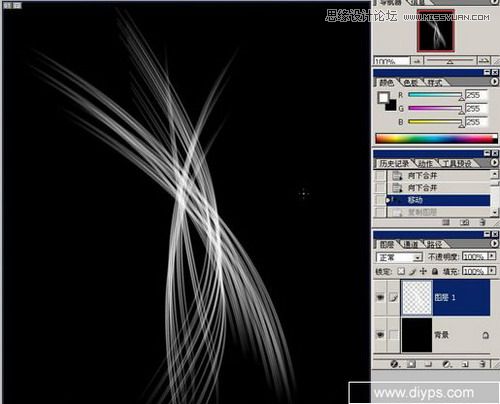
Task: Click the G channel slider
Action: pyautogui.click(x=435, y=109)
